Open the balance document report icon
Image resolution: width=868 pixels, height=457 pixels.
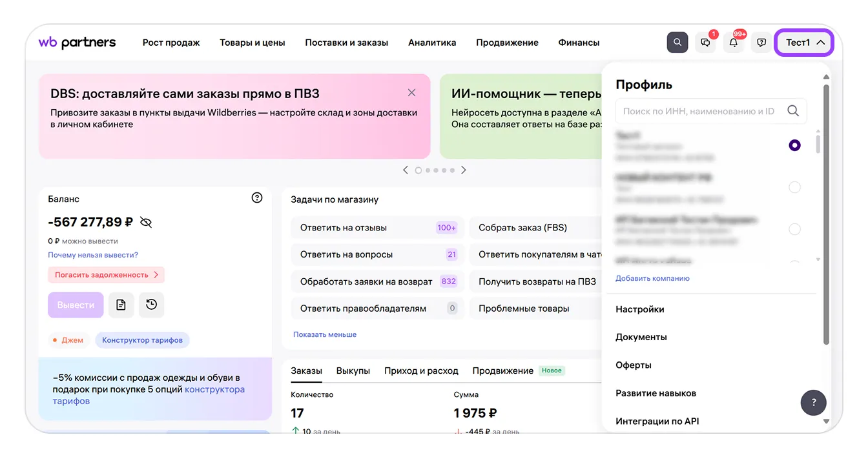click(x=121, y=305)
